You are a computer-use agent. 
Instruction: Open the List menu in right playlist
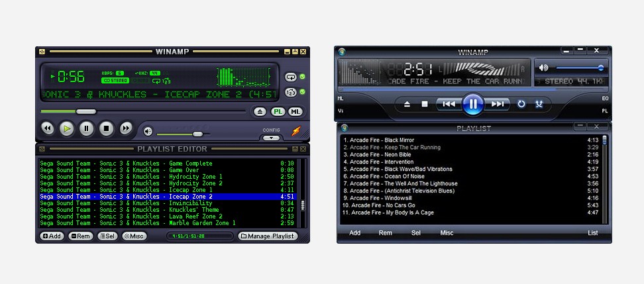(x=592, y=233)
